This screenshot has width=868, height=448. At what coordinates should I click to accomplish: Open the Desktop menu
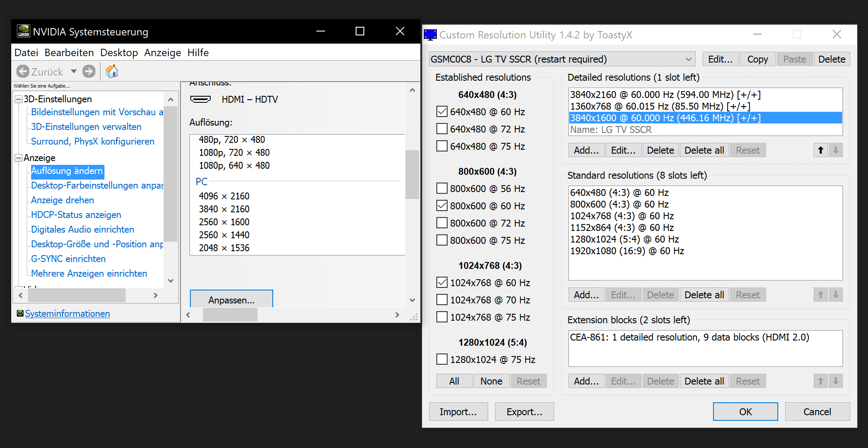pyautogui.click(x=119, y=53)
